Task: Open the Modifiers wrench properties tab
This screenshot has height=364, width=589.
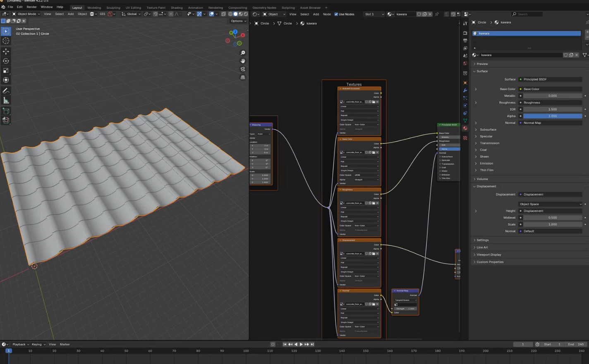Action: tap(465, 90)
